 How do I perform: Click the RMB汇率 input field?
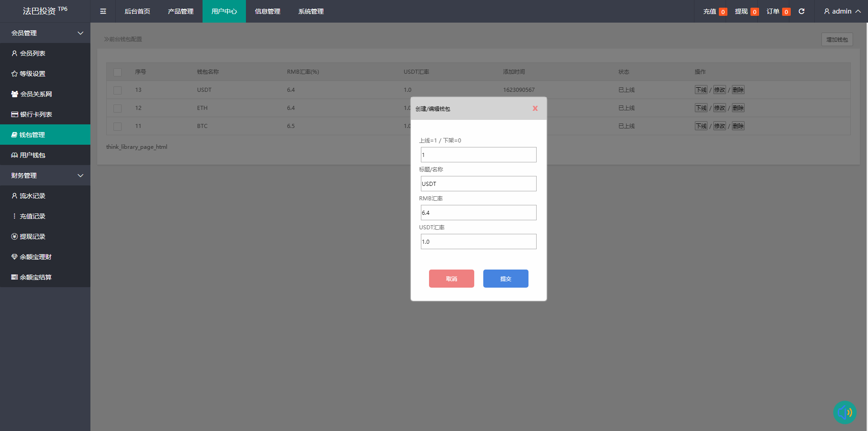coord(478,213)
